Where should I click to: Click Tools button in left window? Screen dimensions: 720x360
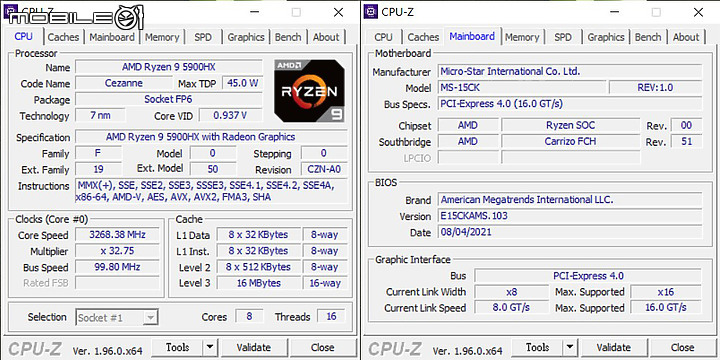click(x=177, y=348)
